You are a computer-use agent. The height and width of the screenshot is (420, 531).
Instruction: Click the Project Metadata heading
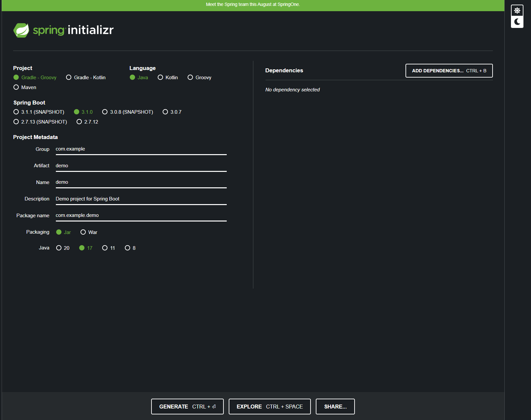[x=35, y=137]
